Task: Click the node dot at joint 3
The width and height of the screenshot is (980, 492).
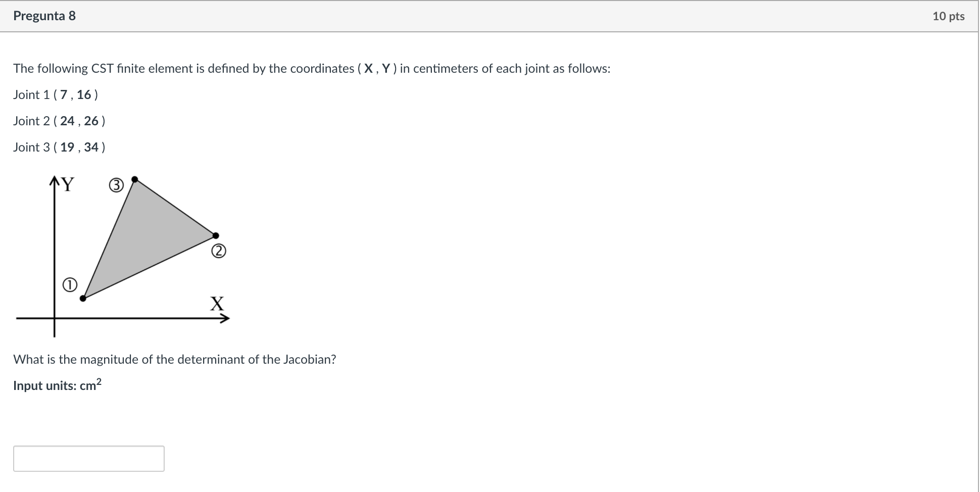Action: click(134, 179)
